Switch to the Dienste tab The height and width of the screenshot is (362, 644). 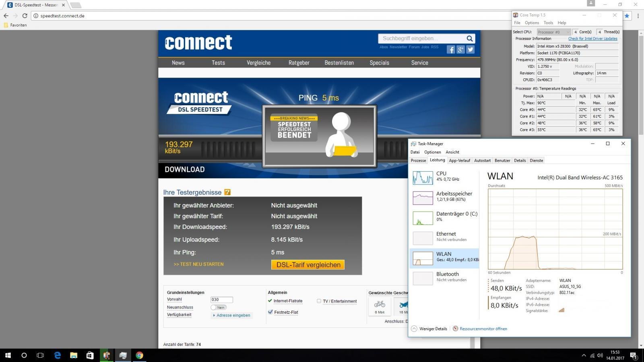(x=537, y=160)
